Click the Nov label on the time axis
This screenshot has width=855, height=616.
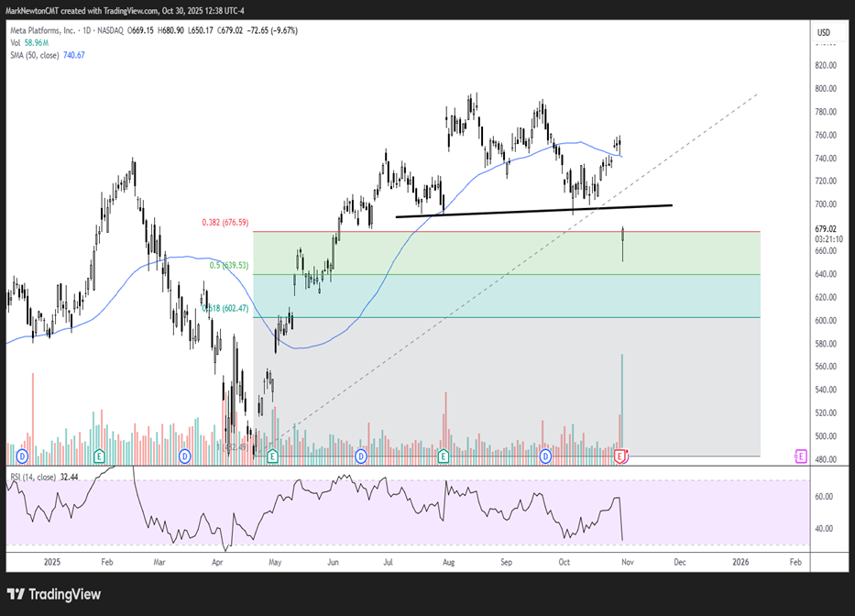coord(627,562)
